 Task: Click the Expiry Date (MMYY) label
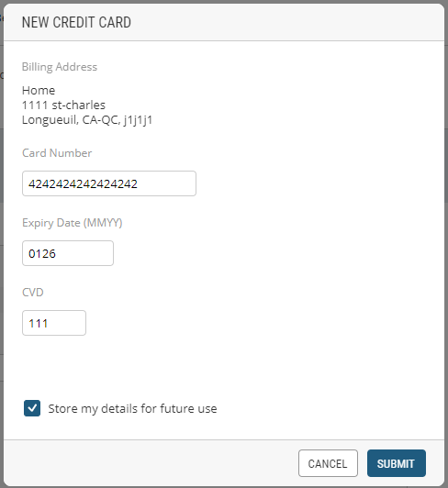click(x=73, y=223)
